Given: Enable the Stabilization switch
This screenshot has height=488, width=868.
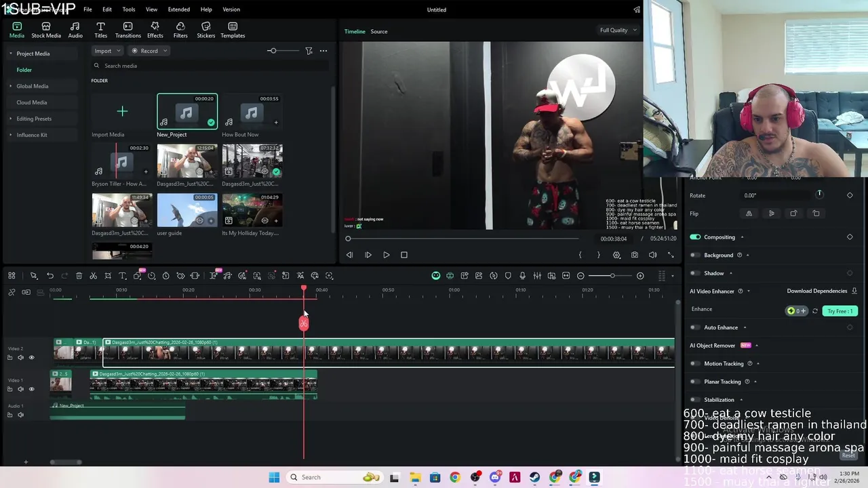Looking at the screenshot, I should coord(695,400).
